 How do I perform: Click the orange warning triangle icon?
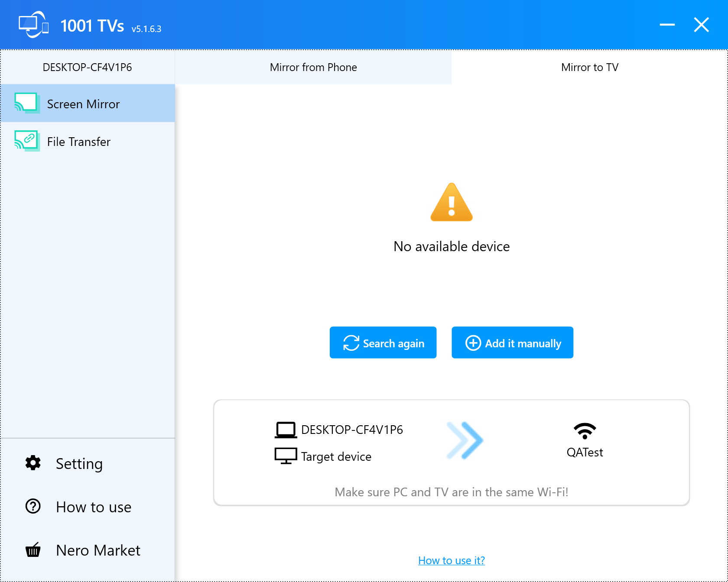[x=452, y=202]
